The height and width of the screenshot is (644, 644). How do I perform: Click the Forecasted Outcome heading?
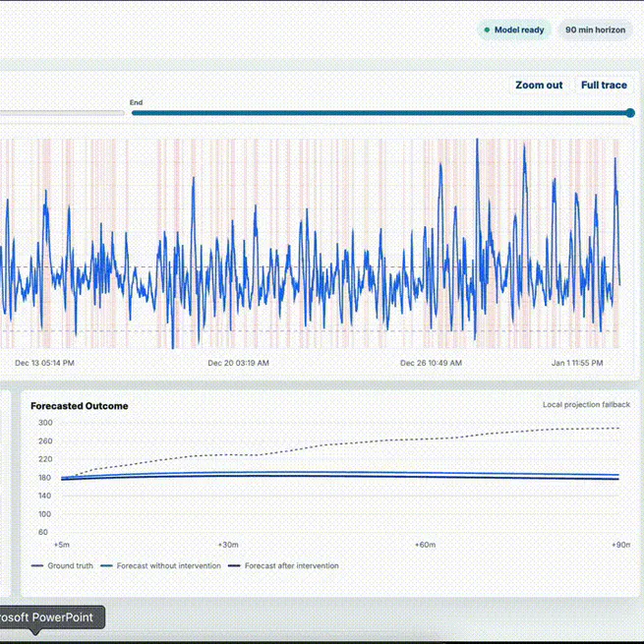[80, 406]
